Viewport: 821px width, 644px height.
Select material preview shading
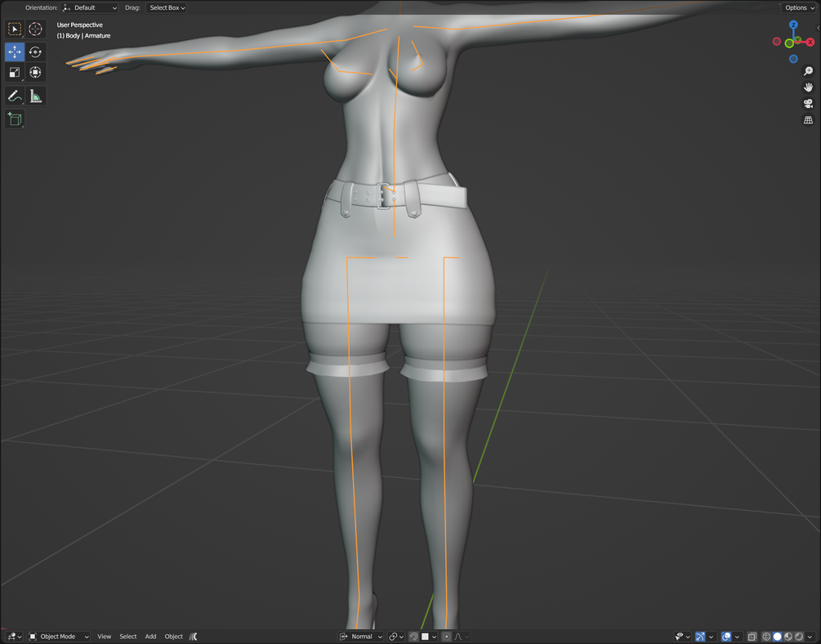(x=788, y=637)
